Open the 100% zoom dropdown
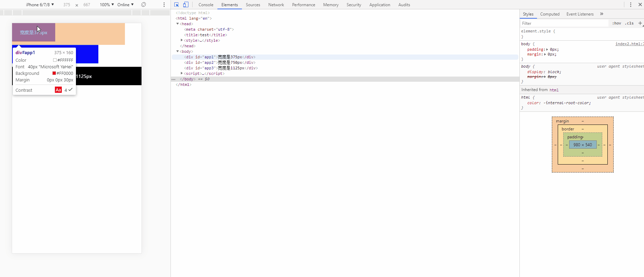 click(x=107, y=5)
